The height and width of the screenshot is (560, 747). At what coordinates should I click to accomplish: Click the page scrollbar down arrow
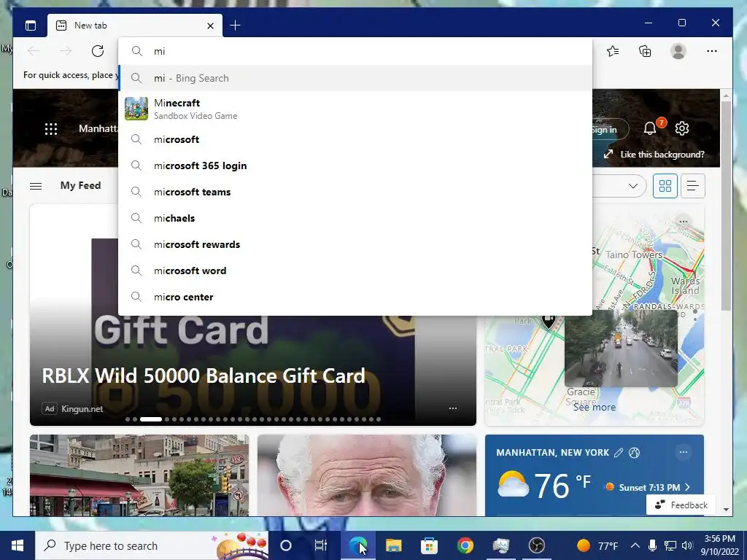[x=726, y=510]
